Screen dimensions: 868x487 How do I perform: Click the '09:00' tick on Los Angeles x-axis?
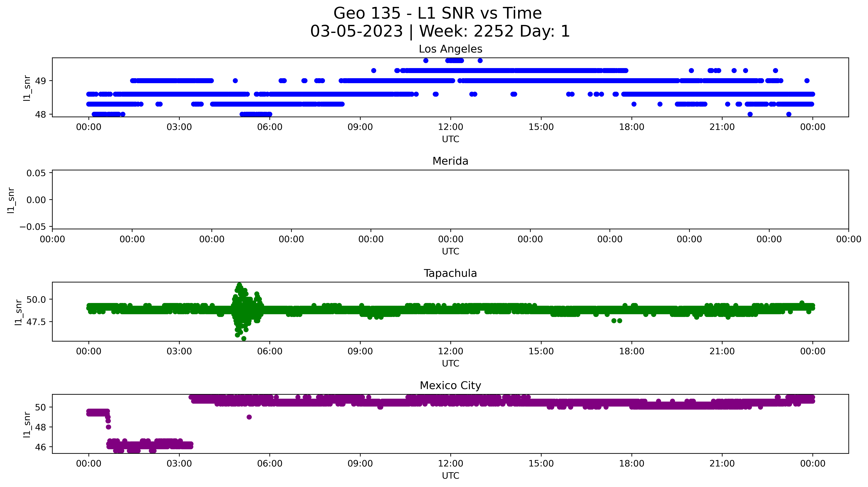360,127
